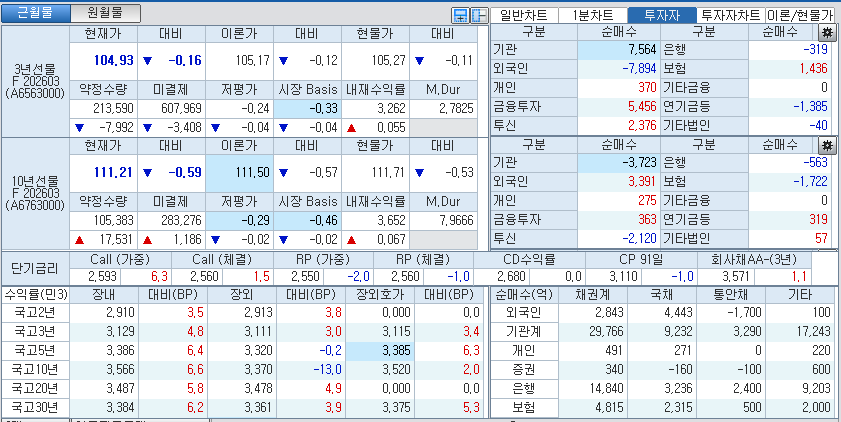
Task: Open the 투자자차트 tab
Action: click(x=731, y=15)
